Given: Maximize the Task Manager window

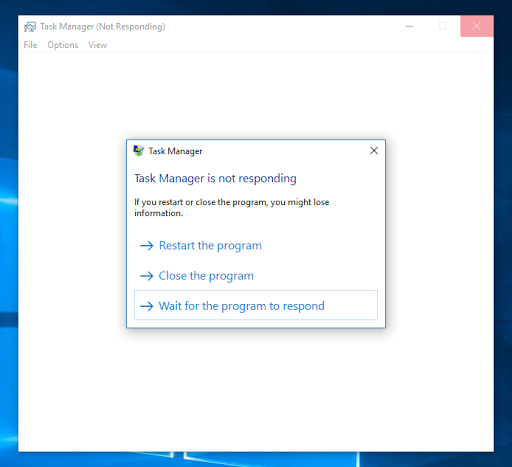Looking at the screenshot, I should point(443,26).
